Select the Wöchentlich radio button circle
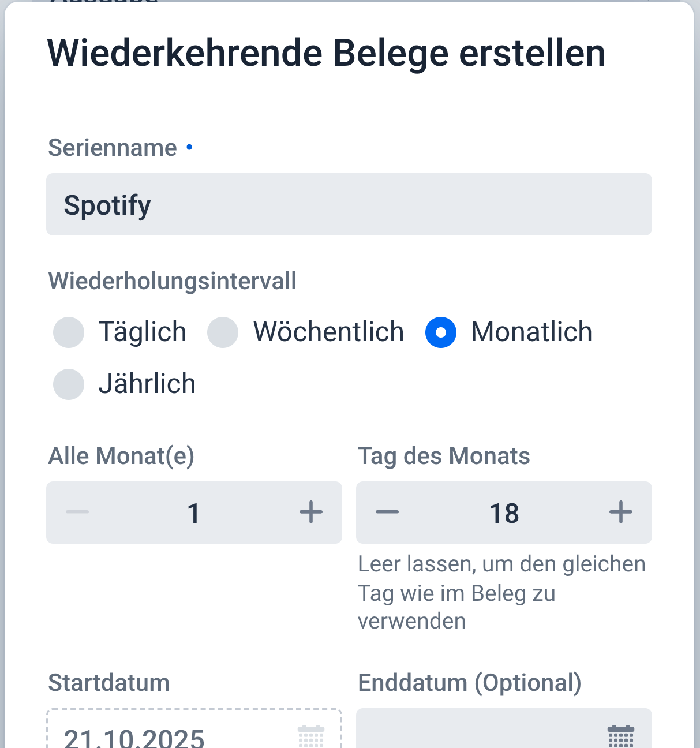 click(x=223, y=332)
